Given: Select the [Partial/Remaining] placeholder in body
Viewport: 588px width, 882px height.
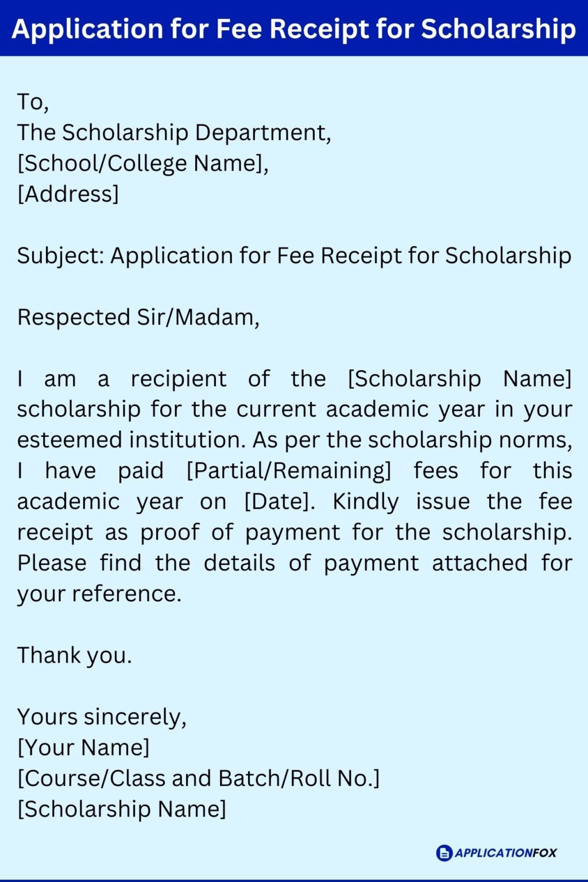Looking at the screenshot, I should [289, 471].
